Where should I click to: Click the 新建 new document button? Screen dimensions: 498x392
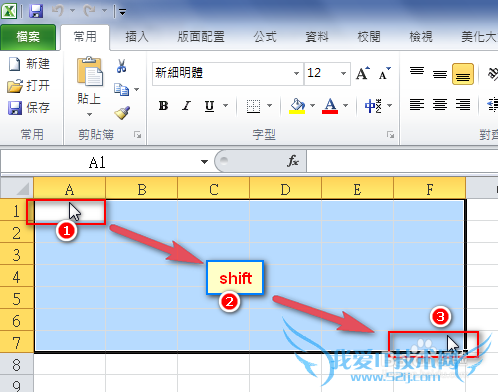29,64
